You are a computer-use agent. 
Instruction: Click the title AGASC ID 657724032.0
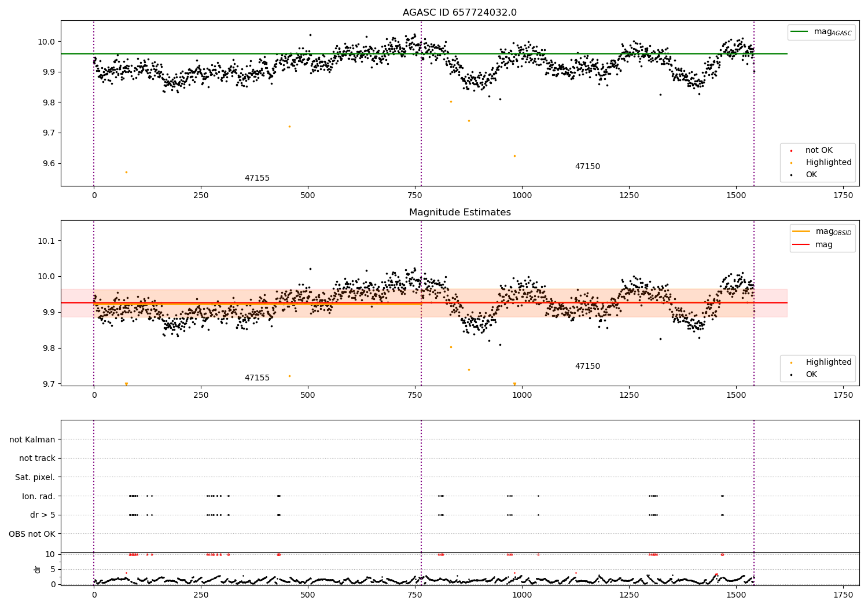[459, 13]
